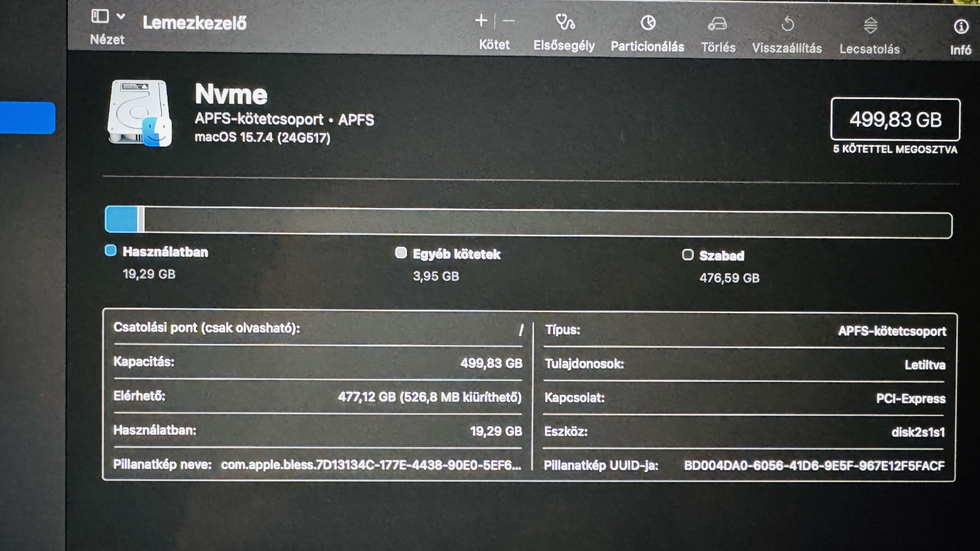This screenshot has width=980, height=551.
Task: Open the Nézet view dropdown chevron
Action: (x=121, y=17)
